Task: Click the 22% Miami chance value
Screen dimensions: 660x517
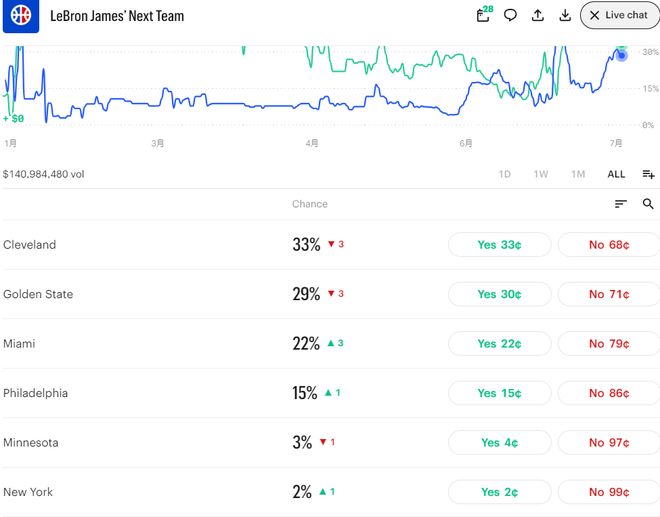Action: [x=306, y=344]
